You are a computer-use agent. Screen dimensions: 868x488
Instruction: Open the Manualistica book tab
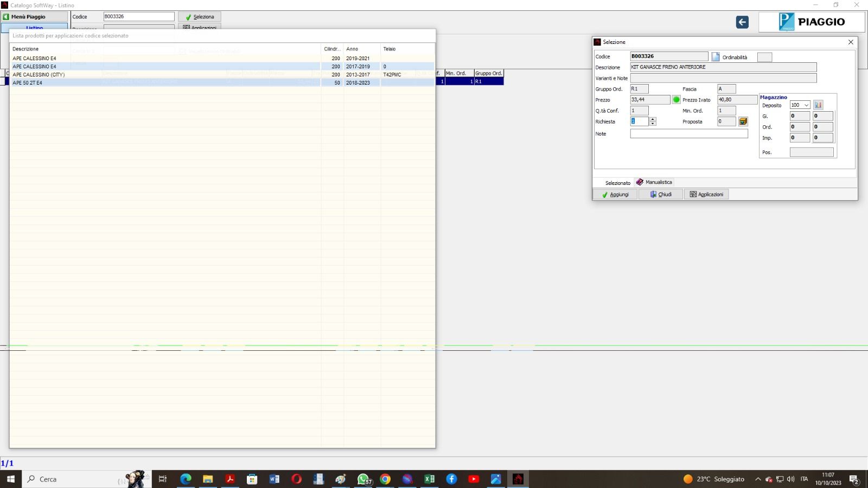[x=654, y=182]
